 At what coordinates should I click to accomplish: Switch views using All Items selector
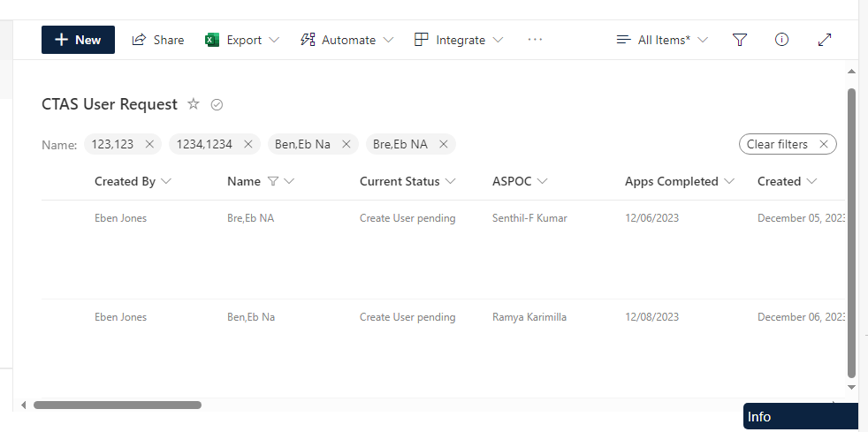coord(663,40)
